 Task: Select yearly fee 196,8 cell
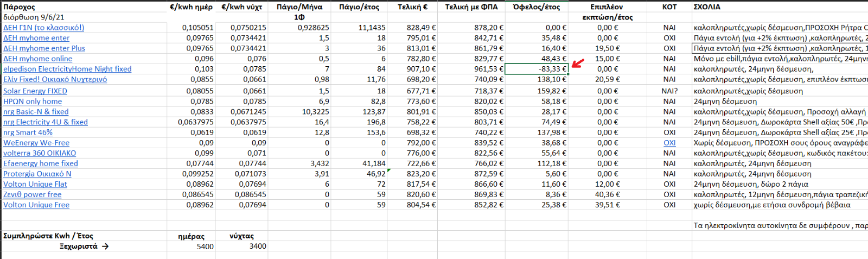pos(359,122)
